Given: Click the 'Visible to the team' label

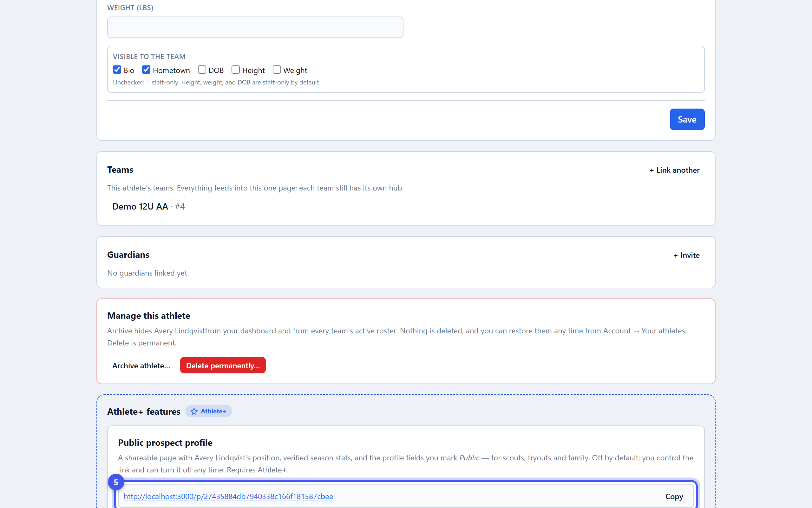Looking at the screenshot, I should pyautogui.click(x=149, y=57).
